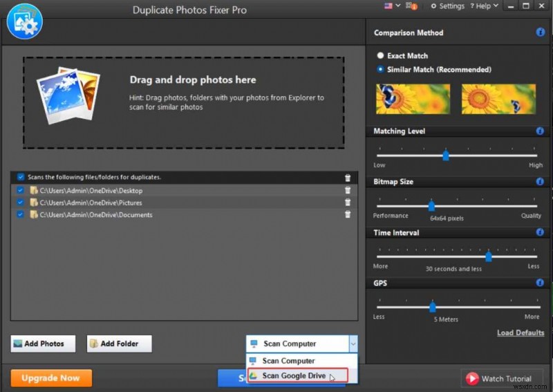
Task: Click the 5 Meters value label
Action: click(446, 319)
